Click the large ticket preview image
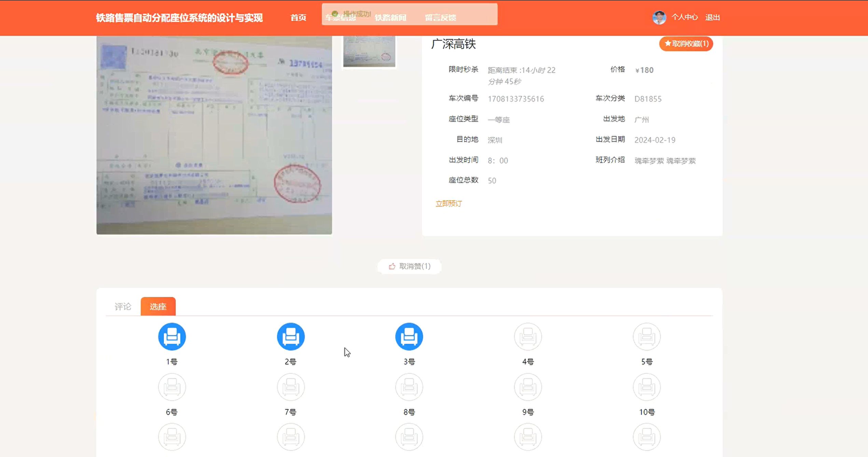 point(214,135)
